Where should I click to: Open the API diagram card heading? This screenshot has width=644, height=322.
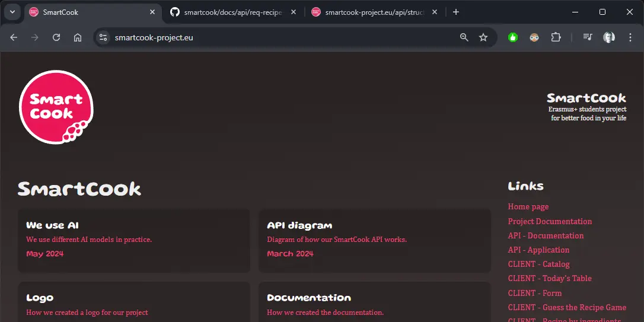tap(299, 225)
